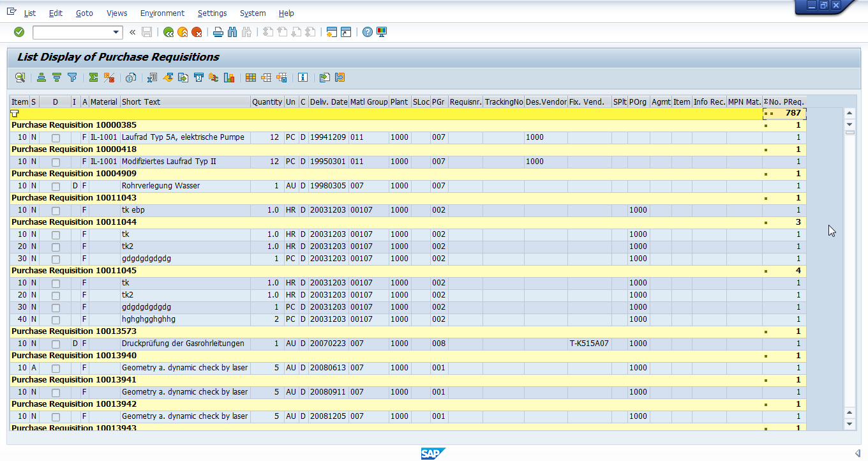Click the scroll down arrow at list bottom
The image size is (868, 461).
(849, 424)
